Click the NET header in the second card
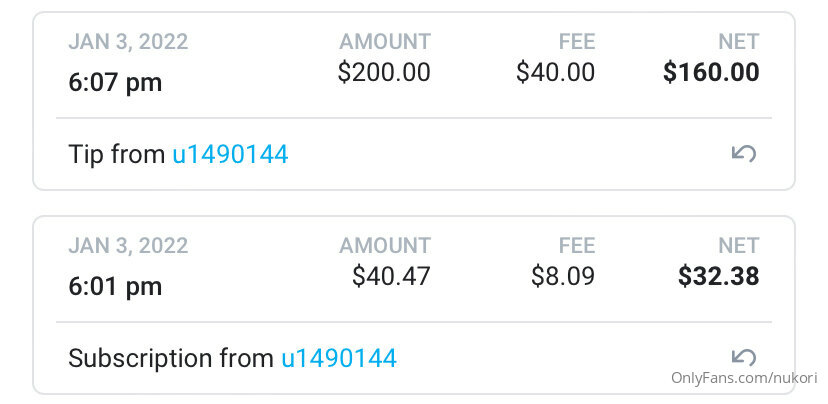The width and height of the screenshot is (828, 404). click(x=739, y=246)
